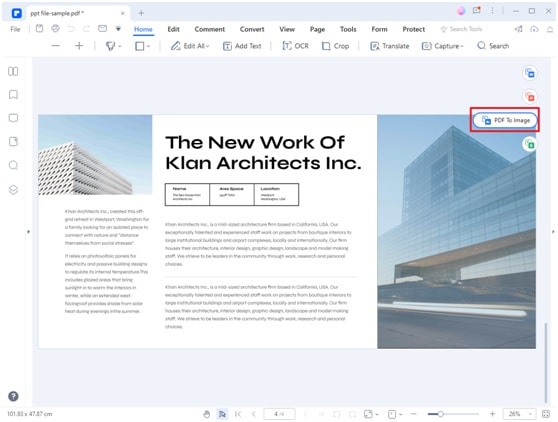The width and height of the screenshot is (558, 422).
Task: Open the search panel in sidebar
Action: pyautogui.click(x=13, y=165)
